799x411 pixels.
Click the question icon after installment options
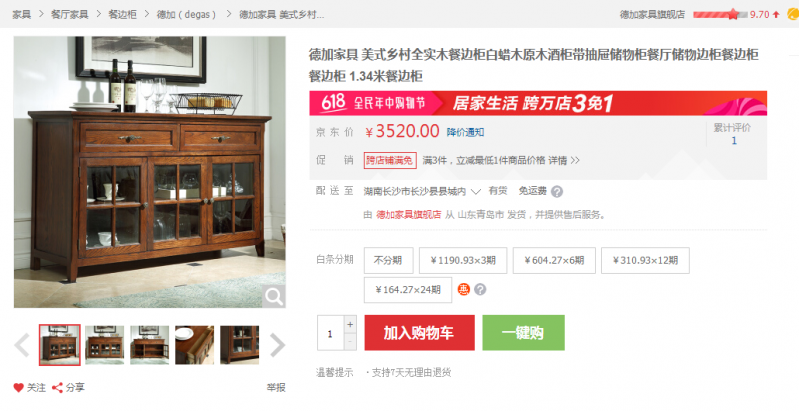click(480, 289)
